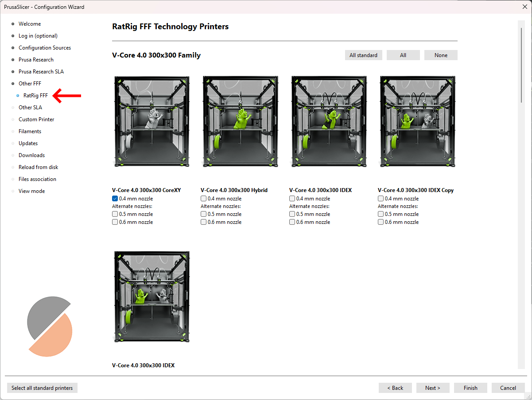Viewport: 532px width, 400px height.
Task: Open the Downloads page
Action: 31,155
